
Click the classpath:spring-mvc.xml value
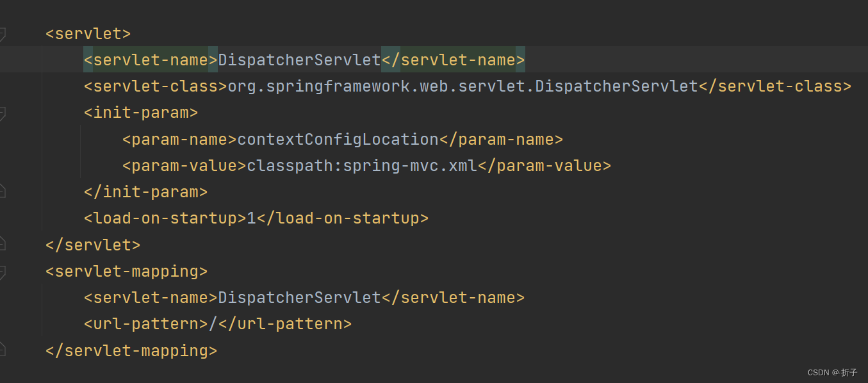coord(362,166)
